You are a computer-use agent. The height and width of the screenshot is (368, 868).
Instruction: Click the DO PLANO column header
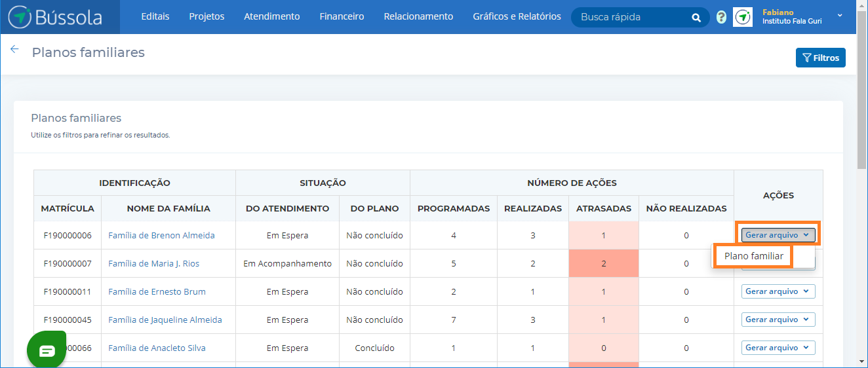coord(374,208)
